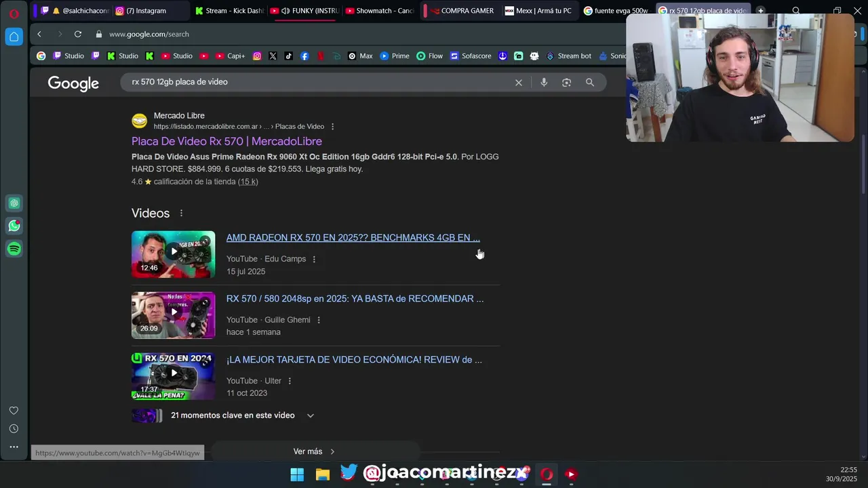Click the red YouTube-style taskbar icon

tap(571, 474)
